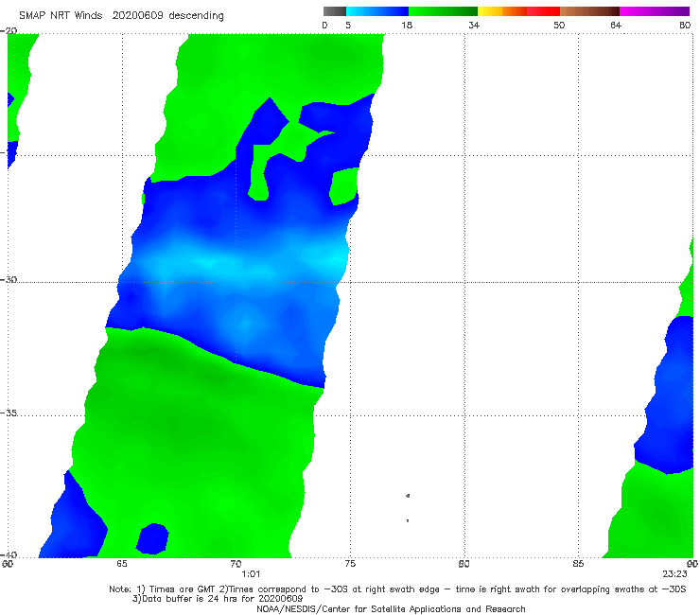Click the note '3)Data buffer is 24 hrs for 20200609'

[x=218, y=599]
